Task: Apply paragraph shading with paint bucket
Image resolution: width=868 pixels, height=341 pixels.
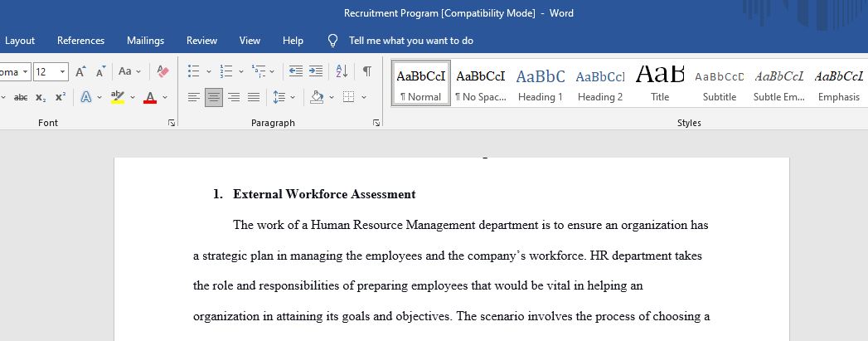Action: [x=317, y=97]
